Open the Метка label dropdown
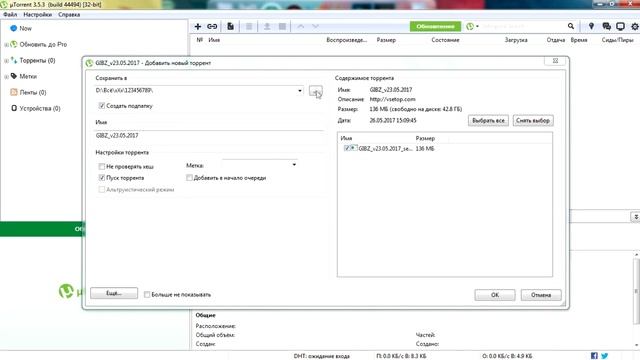 pyautogui.click(x=294, y=165)
